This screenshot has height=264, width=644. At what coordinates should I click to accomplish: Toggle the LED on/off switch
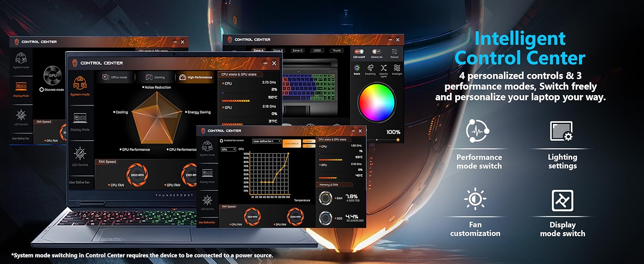[359, 52]
